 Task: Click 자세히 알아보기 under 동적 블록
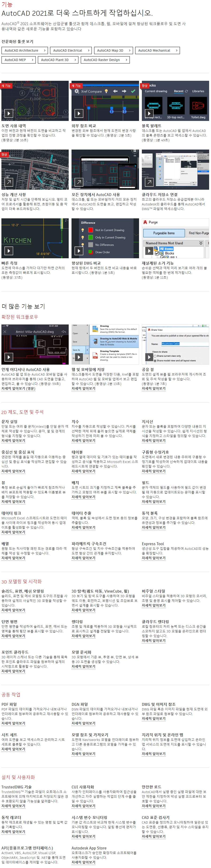[154, 528]
